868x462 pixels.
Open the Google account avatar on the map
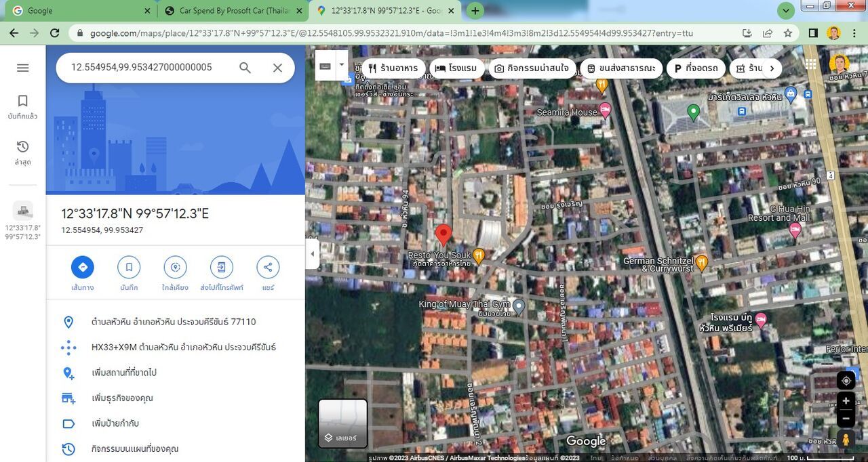tap(840, 64)
